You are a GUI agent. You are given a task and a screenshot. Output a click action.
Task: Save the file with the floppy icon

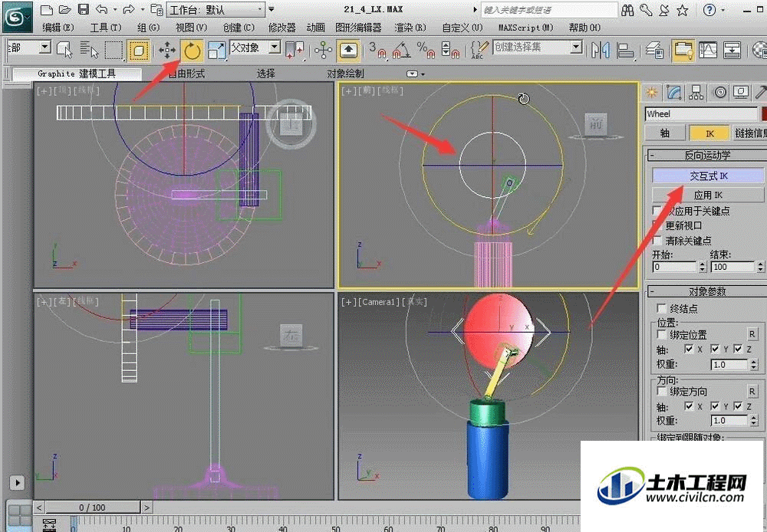click(84, 9)
